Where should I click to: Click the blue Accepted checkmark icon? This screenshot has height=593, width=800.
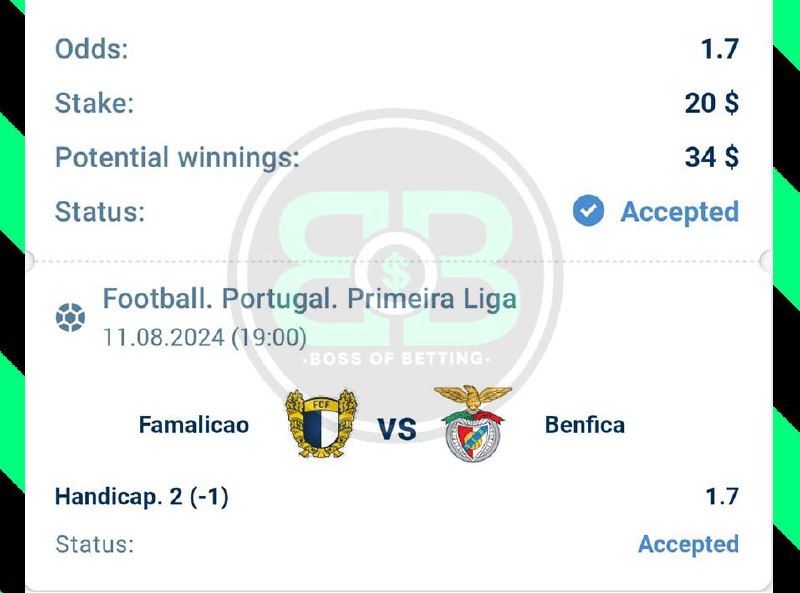tap(589, 211)
